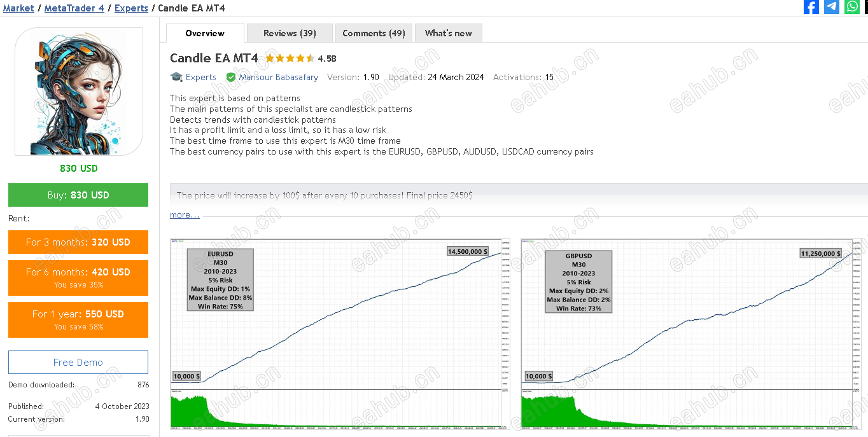Click the Updated: 24 March 2024 text
The image size is (868, 437).
(436, 77)
